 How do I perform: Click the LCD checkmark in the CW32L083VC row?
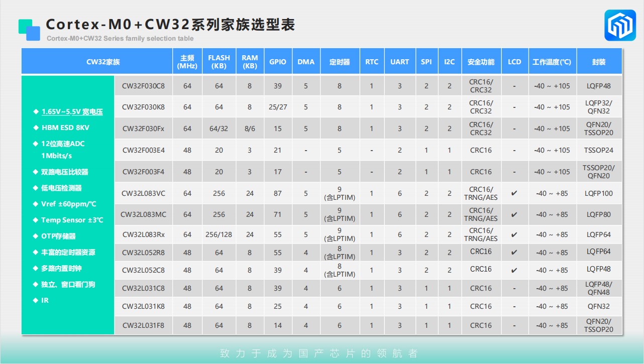click(514, 193)
